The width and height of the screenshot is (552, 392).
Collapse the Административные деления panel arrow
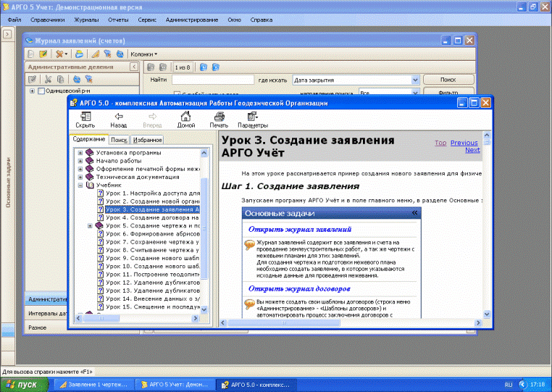(x=134, y=67)
